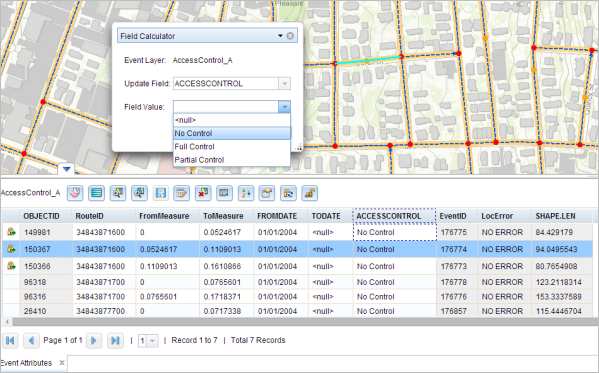599x373 pixels.
Task: Click FromMeasure value 0.0765601
Action: point(159,297)
